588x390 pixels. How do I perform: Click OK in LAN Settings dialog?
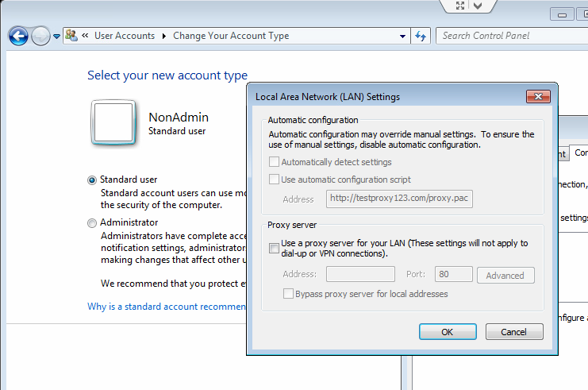[447, 332]
